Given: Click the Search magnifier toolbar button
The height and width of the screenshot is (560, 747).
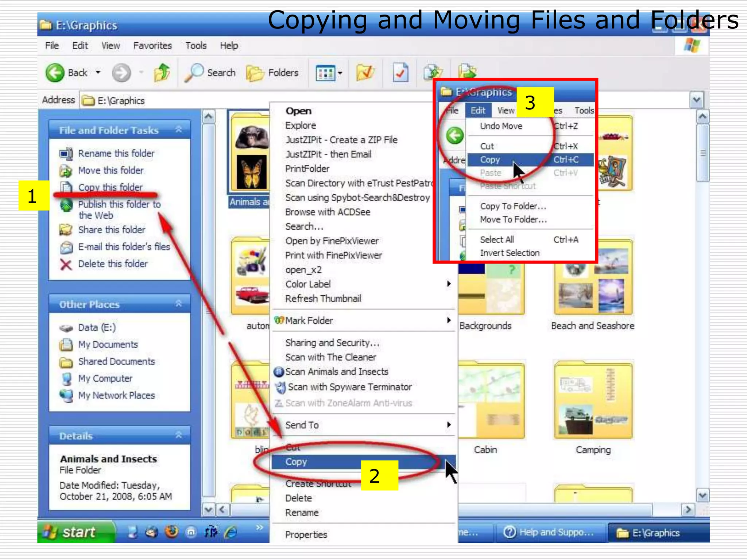Looking at the screenshot, I should (210, 73).
